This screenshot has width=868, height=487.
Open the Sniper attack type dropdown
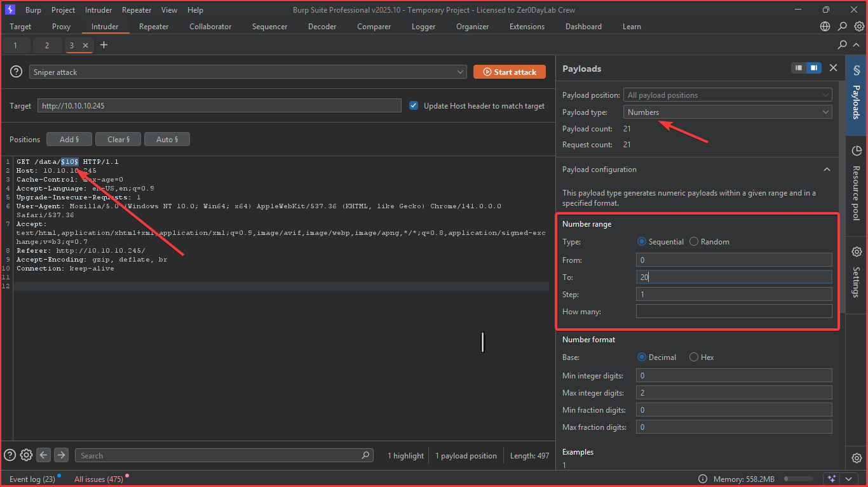coord(248,72)
